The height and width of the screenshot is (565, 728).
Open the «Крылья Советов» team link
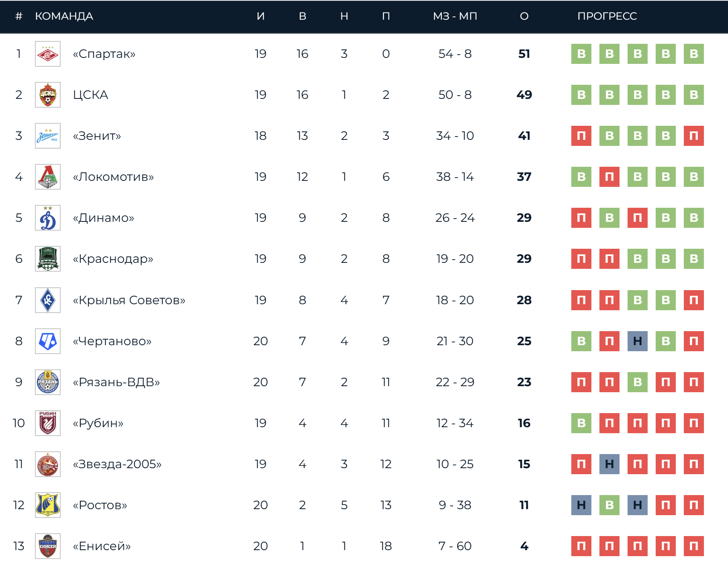pos(129,300)
